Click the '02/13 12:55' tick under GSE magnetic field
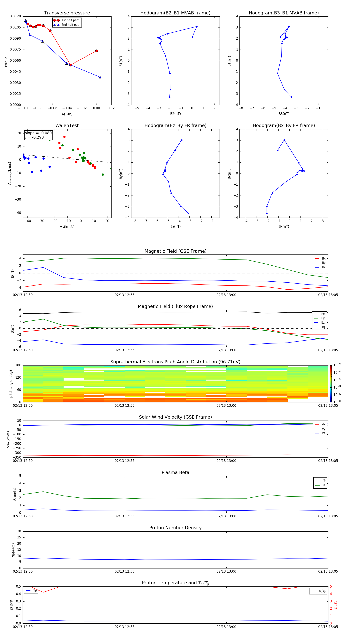Image resolution: width=351 pixels, height=644 pixels. point(124,295)
